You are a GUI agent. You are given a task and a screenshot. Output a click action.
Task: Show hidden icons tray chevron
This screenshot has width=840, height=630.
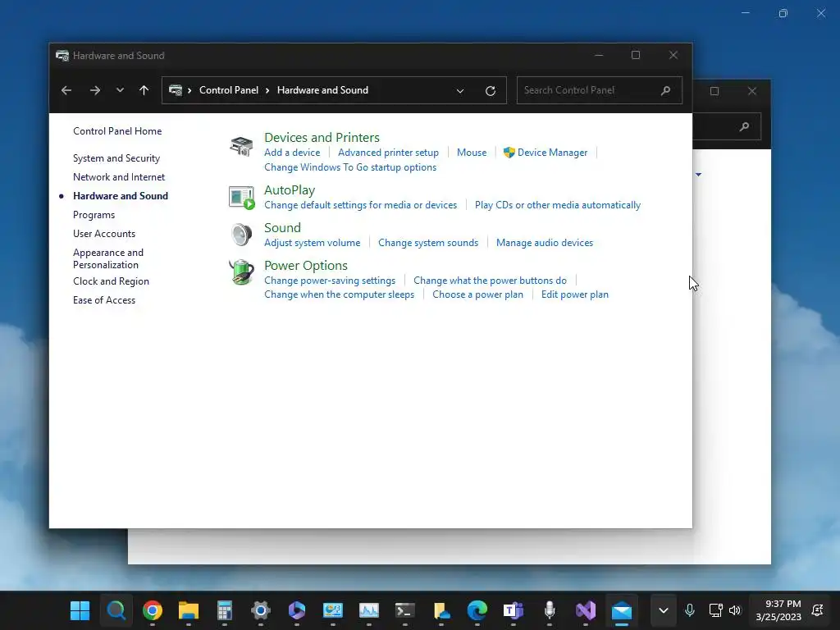click(663, 610)
